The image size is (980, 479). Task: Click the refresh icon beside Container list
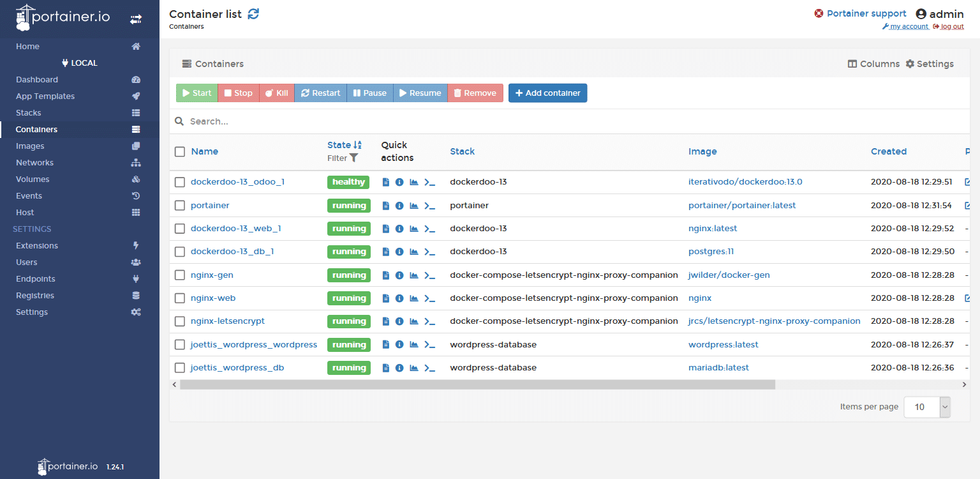253,14
